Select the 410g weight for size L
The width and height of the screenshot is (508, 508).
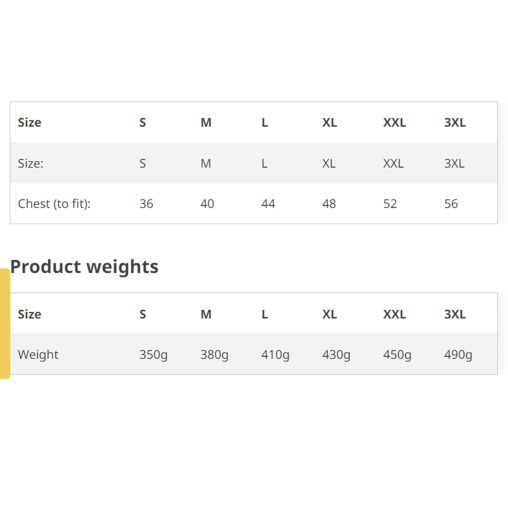[275, 355]
